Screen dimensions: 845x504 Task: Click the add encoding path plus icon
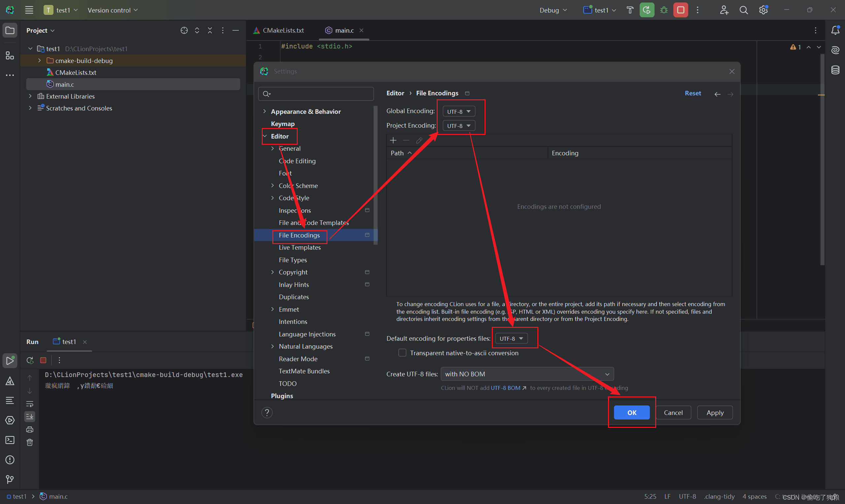[x=393, y=140]
